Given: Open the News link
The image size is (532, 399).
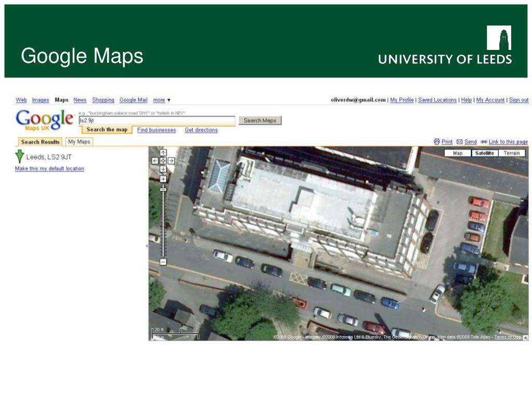Looking at the screenshot, I should (79, 100).
